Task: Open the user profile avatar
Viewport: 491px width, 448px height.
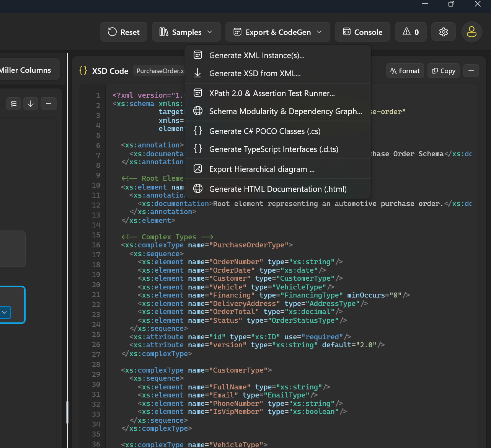Action: click(471, 32)
